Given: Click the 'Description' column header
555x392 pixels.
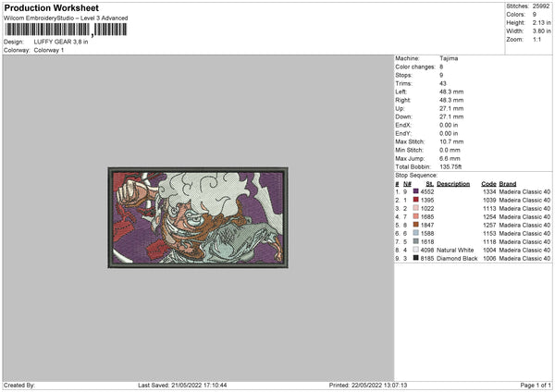Looking at the screenshot, I should coord(453,184).
